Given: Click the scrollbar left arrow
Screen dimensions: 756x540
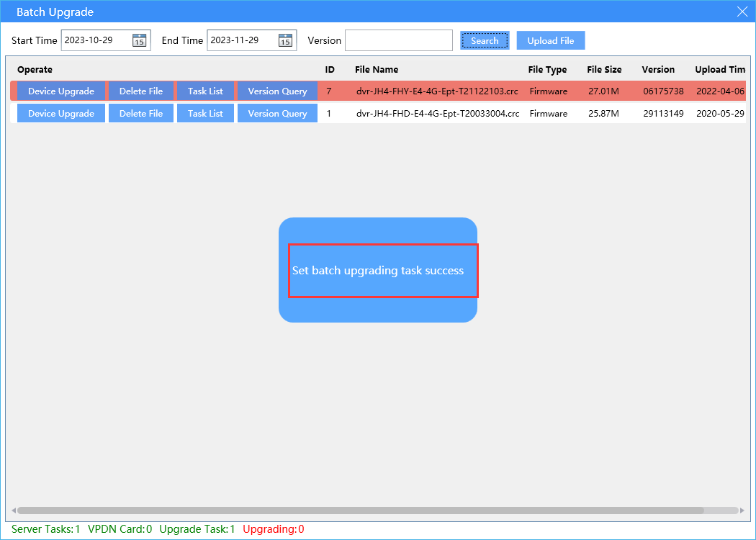Looking at the screenshot, I should tap(14, 510).
